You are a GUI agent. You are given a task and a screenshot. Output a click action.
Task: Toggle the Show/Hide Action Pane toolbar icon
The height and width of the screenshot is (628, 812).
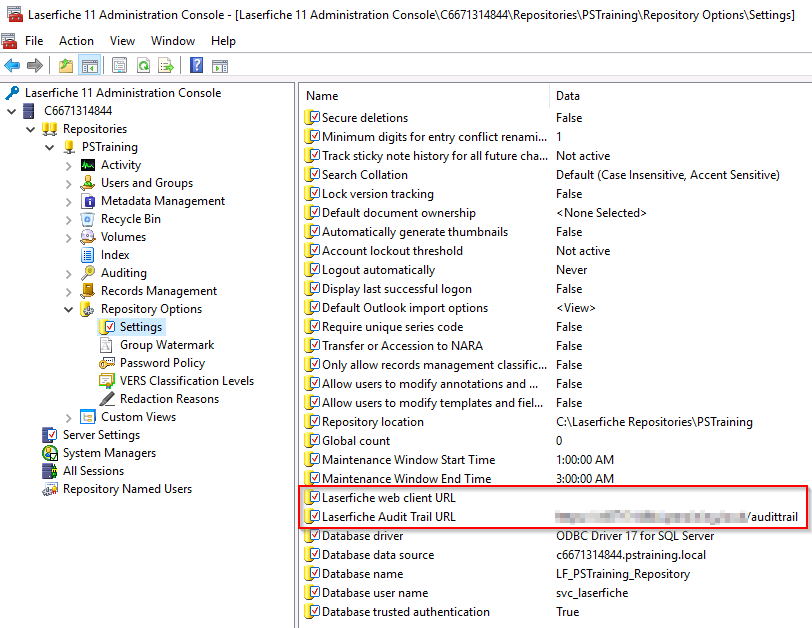(x=220, y=66)
